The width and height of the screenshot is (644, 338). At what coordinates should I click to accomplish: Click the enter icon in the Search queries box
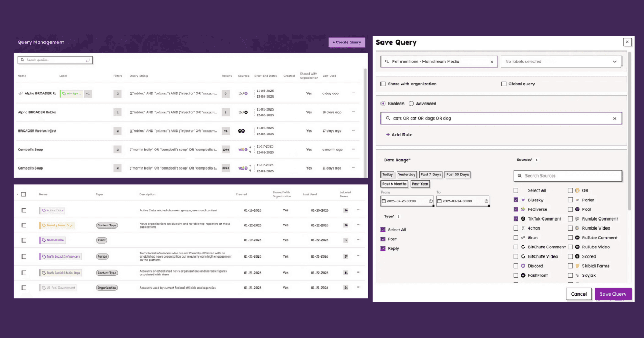pyautogui.click(x=88, y=60)
